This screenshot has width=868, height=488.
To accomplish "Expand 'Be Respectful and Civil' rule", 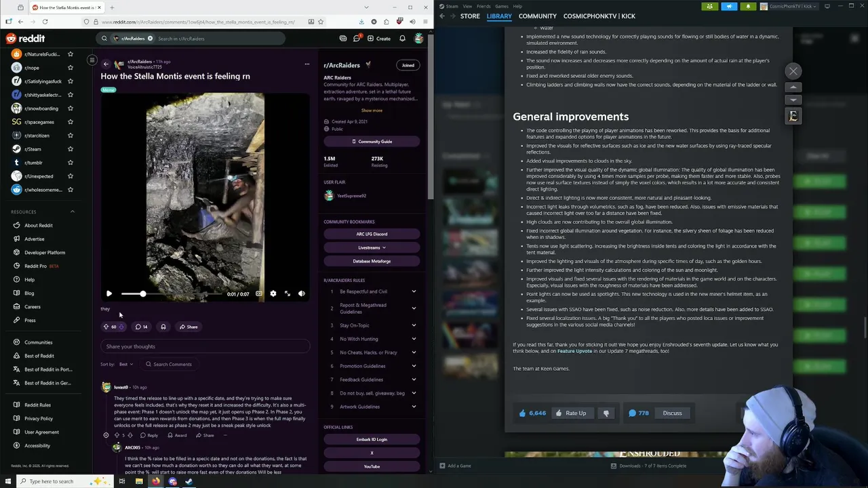I will [414, 291].
